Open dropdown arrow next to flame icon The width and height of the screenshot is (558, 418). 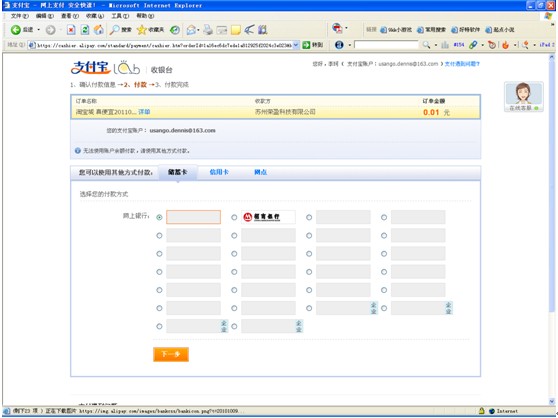pyautogui.click(x=515, y=45)
